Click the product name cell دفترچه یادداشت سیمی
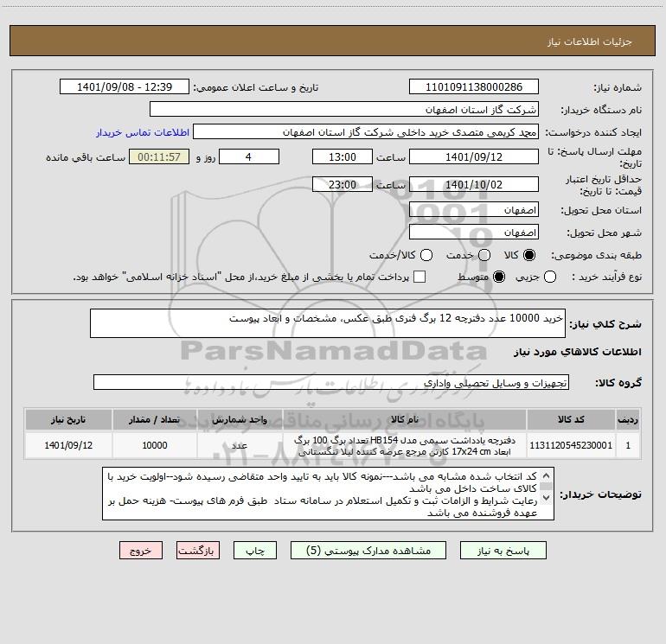 (405, 445)
